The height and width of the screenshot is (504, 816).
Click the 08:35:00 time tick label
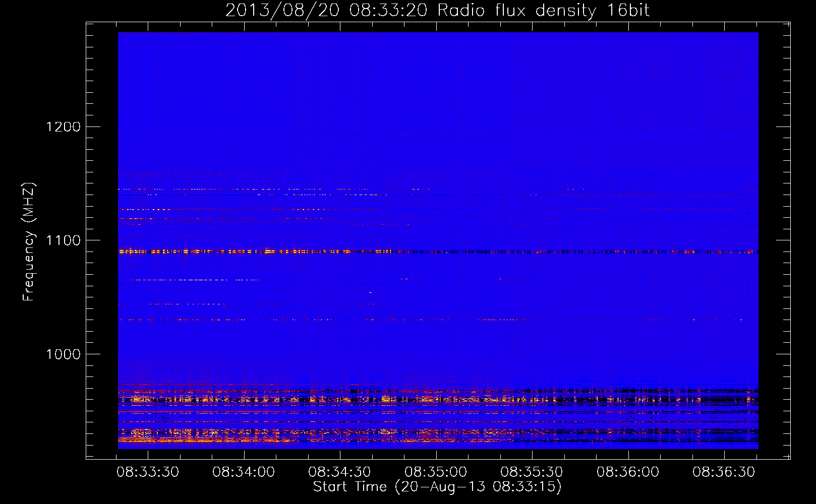tap(436, 472)
